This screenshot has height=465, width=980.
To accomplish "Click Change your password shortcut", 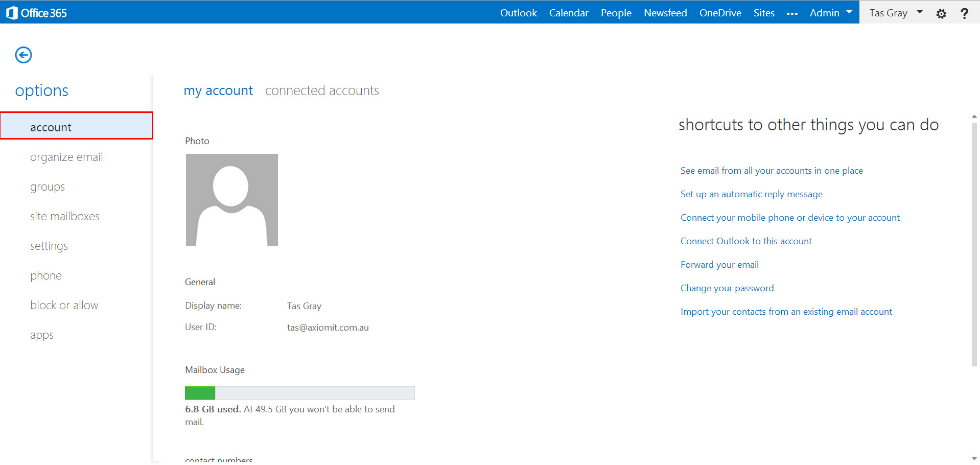I will click(x=727, y=288).
